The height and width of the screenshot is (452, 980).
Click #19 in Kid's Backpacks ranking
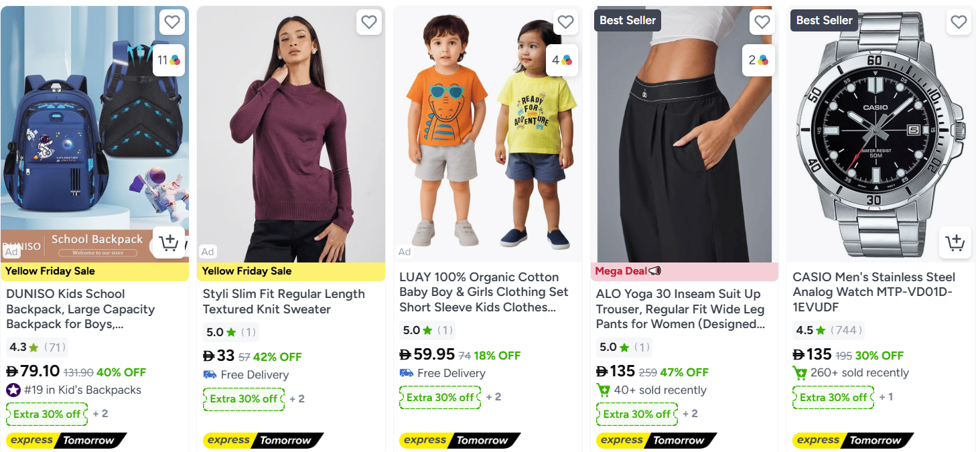[x=82, y=390]
